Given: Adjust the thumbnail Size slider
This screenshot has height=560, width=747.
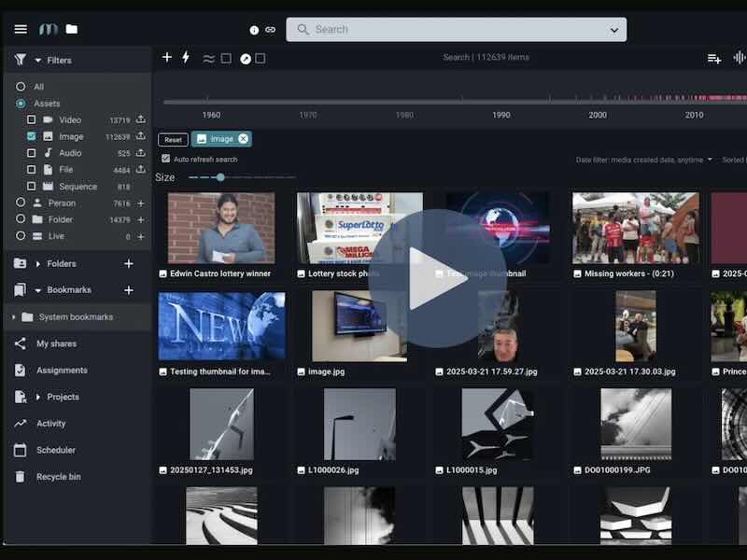Looking at the screenshot, I should point(220,177).
